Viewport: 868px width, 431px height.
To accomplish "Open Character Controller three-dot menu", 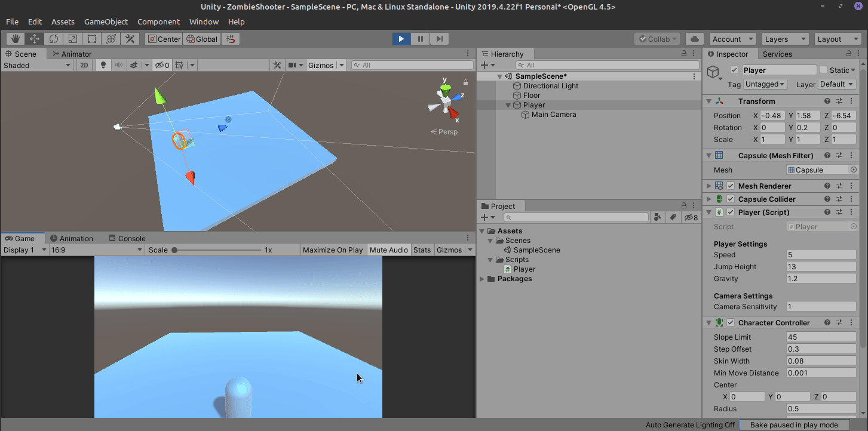I will tap(851, 322).
